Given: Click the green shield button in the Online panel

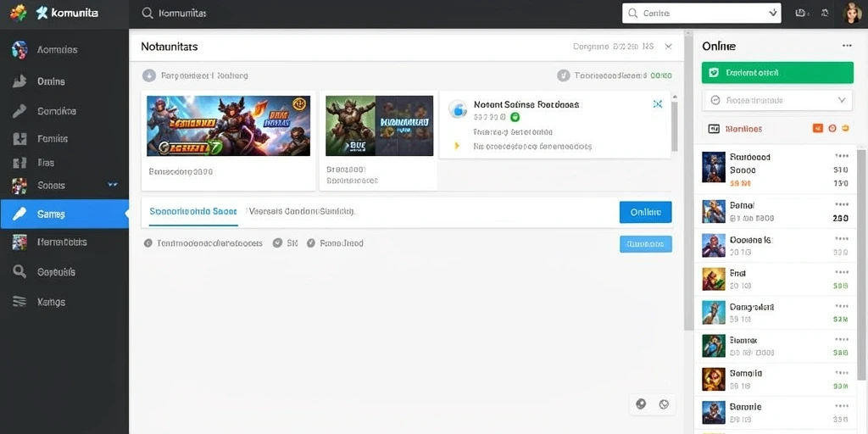Looking at the screenshot, I should (x=777, y=73).
